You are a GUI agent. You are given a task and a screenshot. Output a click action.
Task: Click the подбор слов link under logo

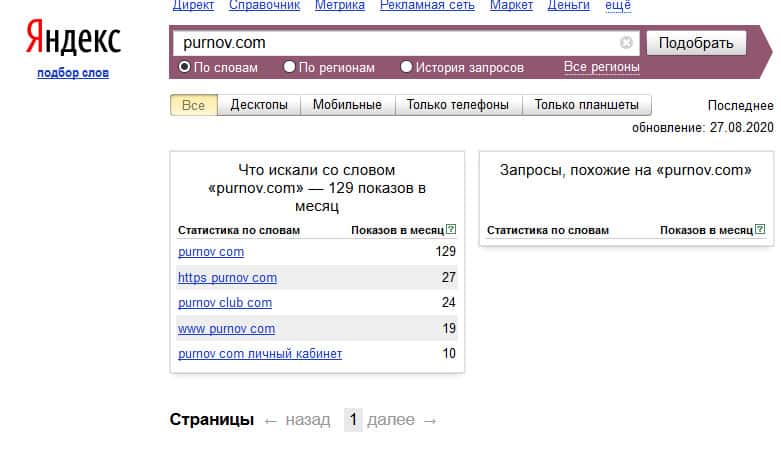(73, 73)
